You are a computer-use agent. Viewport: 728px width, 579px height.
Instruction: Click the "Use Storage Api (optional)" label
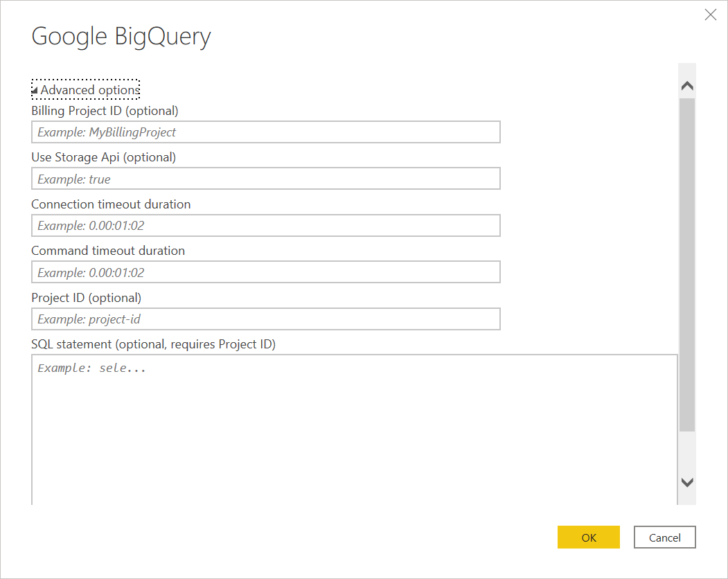(103, 157)
